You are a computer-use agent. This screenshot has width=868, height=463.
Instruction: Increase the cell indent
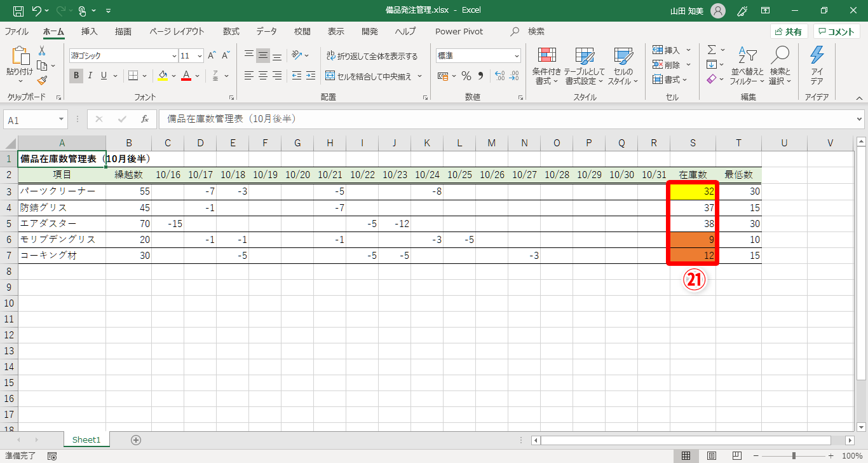[x=311, y=76]
